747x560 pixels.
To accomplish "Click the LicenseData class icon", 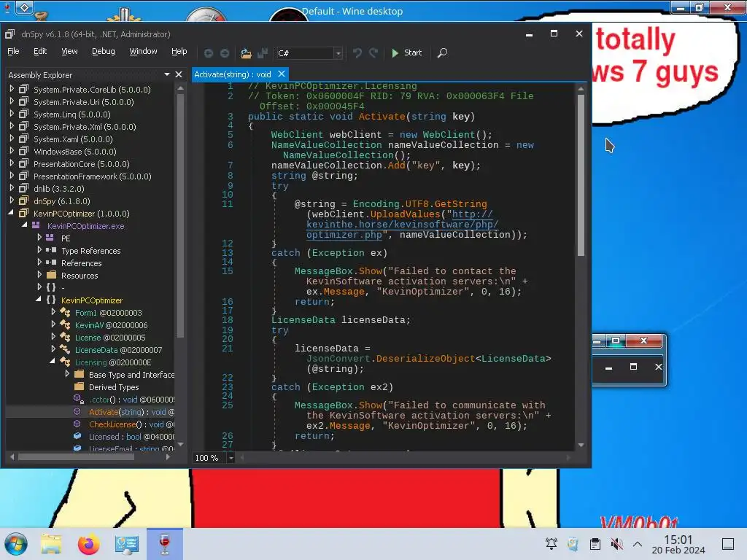I will coord(65,349).
